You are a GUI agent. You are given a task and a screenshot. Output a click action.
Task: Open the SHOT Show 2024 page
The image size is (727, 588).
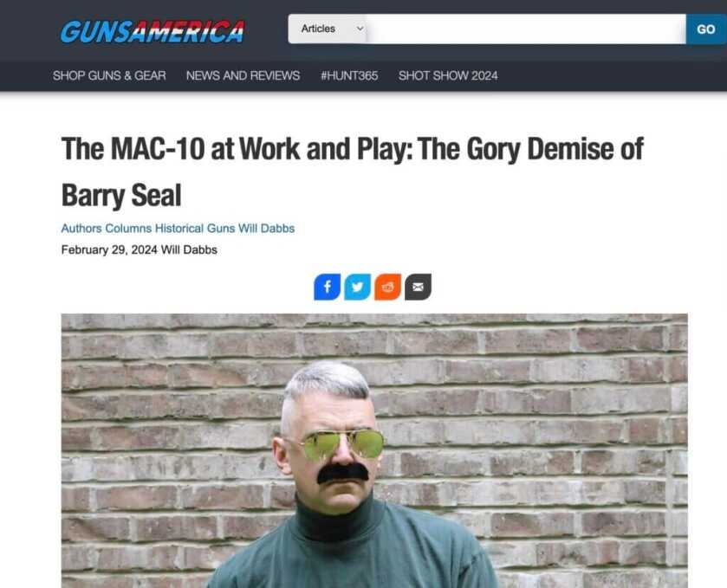pyautogui.click(x=448, y=75)
